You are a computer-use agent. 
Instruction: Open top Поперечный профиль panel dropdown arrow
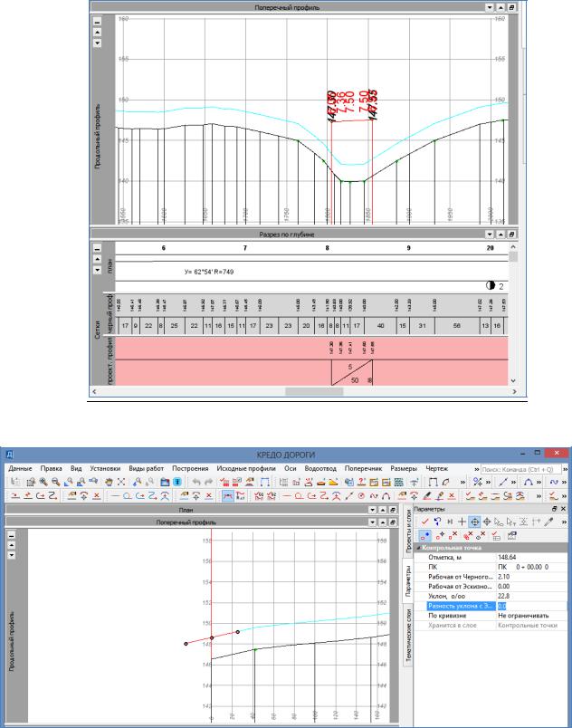pos(490,7)
